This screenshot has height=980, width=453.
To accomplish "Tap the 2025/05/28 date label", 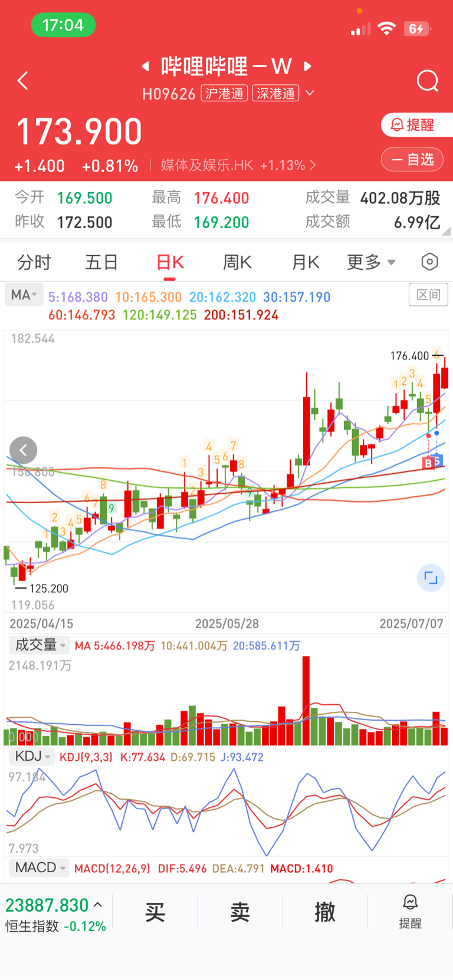I will point(227,623).
